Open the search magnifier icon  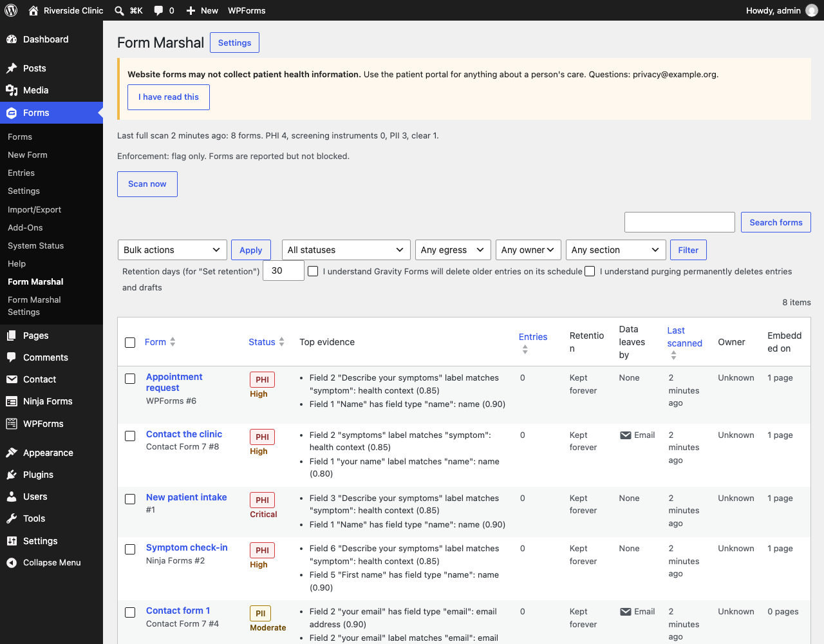(119, 10)
